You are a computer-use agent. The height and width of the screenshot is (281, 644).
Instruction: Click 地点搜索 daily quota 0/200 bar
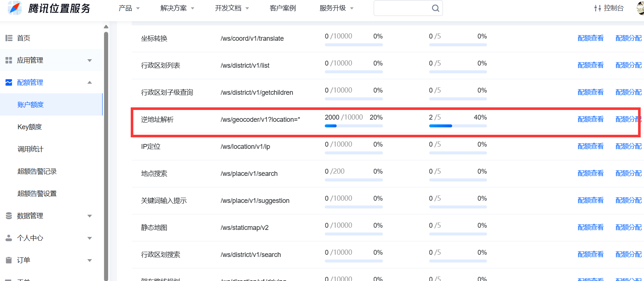point(354,180)
